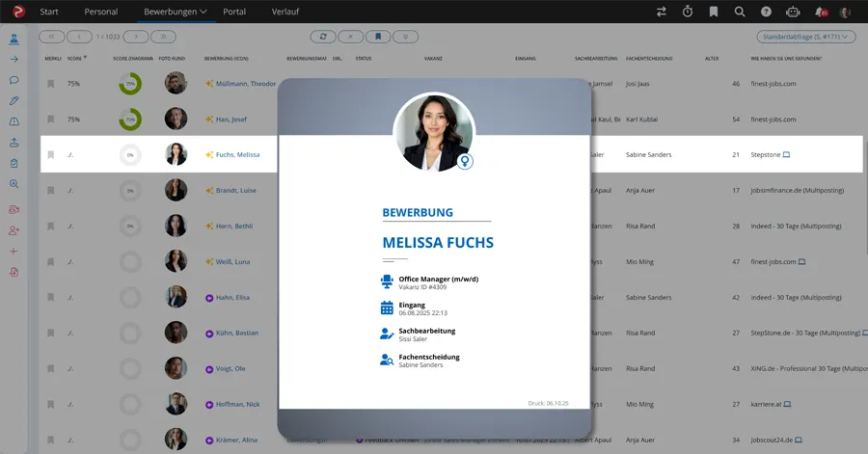Expand the double-chevron down button in toolbar
This screenshot has width=868, height=454.
(x=406, y=37)
